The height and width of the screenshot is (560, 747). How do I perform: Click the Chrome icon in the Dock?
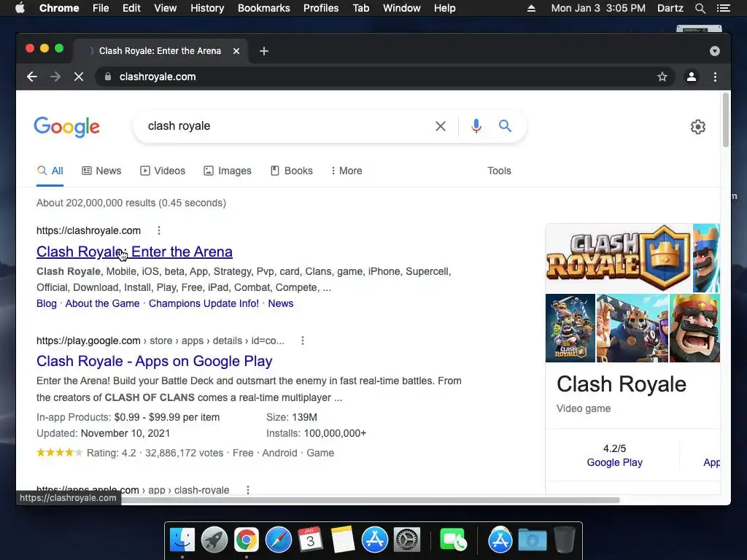[x=247, y=540]
